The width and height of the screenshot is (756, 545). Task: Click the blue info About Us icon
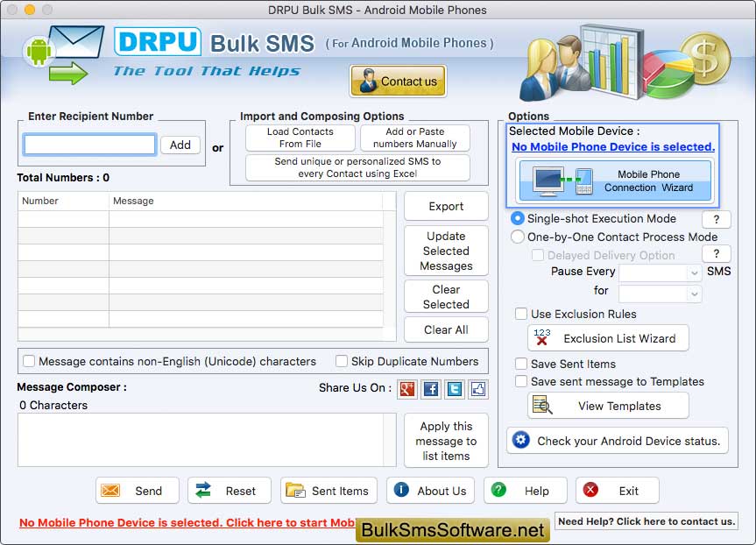point(401,490)
